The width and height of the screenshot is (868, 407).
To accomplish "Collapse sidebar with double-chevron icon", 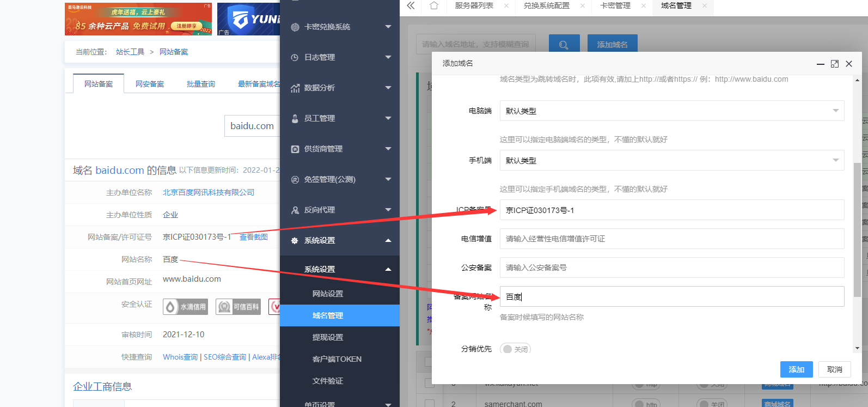I will click(411, 5).
